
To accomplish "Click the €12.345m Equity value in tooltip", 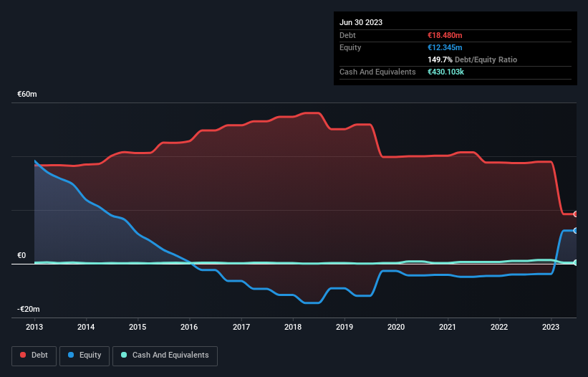I will (x=445, y=47).
